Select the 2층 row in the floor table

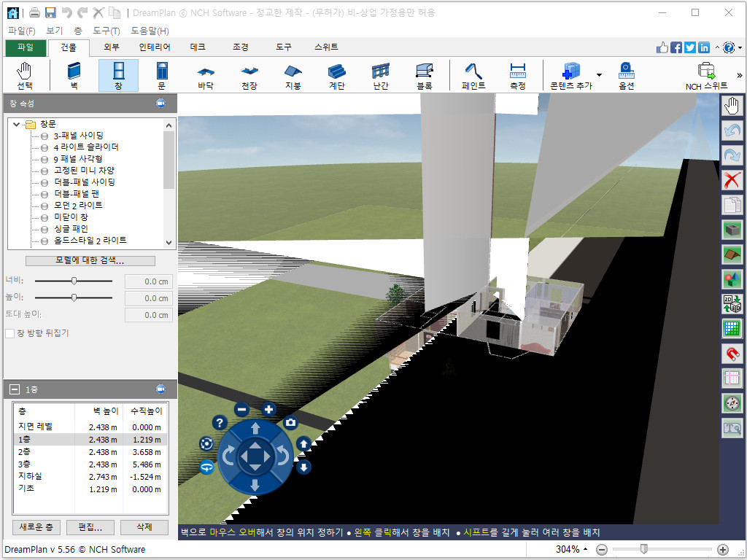90,452
